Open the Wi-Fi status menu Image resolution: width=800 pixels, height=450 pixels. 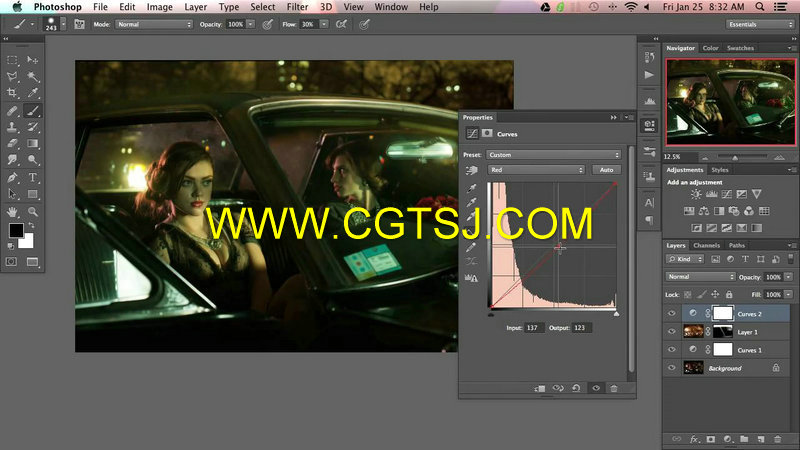click(x=631, y=7)
